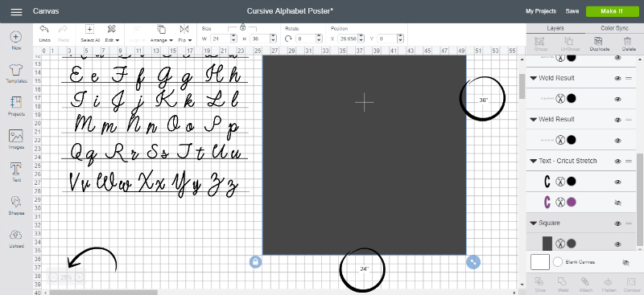The image size is (644, 295).
Task: Hide the lower Weld Result group
Action: pos(617,120)
